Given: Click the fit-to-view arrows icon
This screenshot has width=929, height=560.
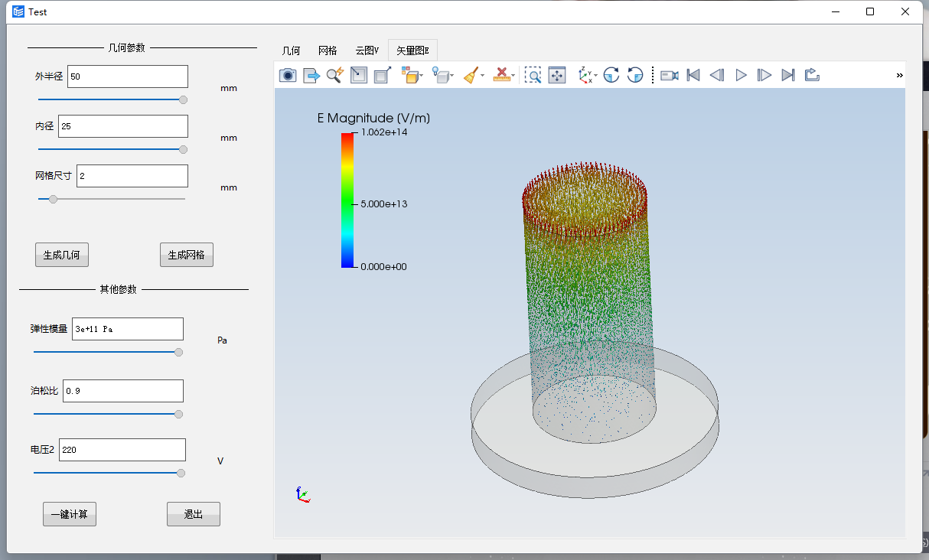Looking at the screenshot, I should (x=556, y=75).
